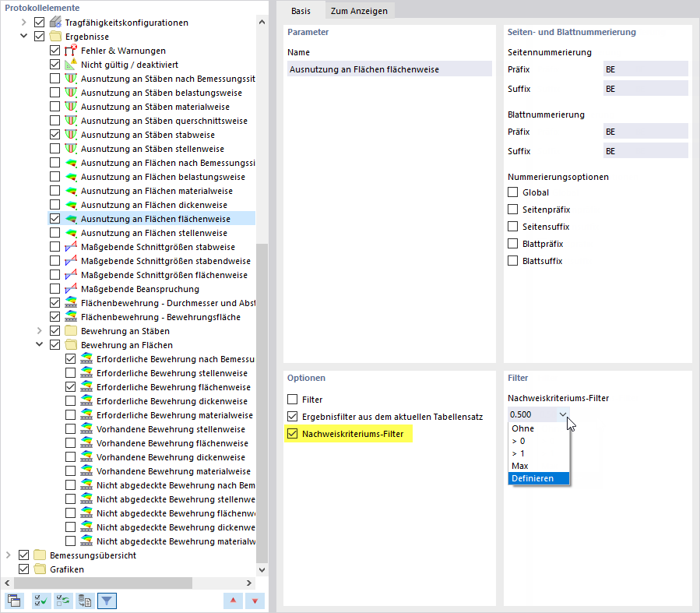Enable the Filter checkbox under Optionen

click(293, 399)
